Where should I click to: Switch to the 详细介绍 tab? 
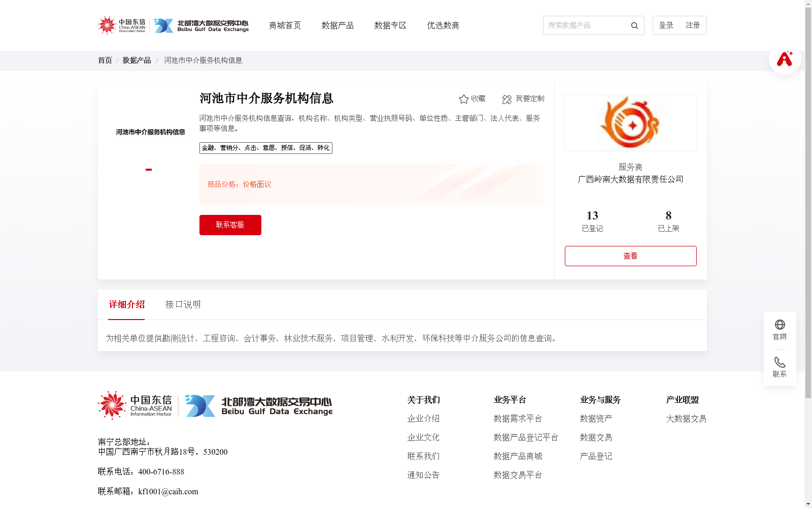[x=126, y=304]
